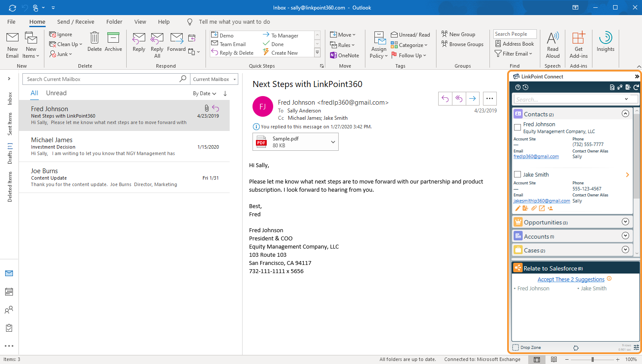Check Fred Johnson contact checkbox

click(517, 127)
